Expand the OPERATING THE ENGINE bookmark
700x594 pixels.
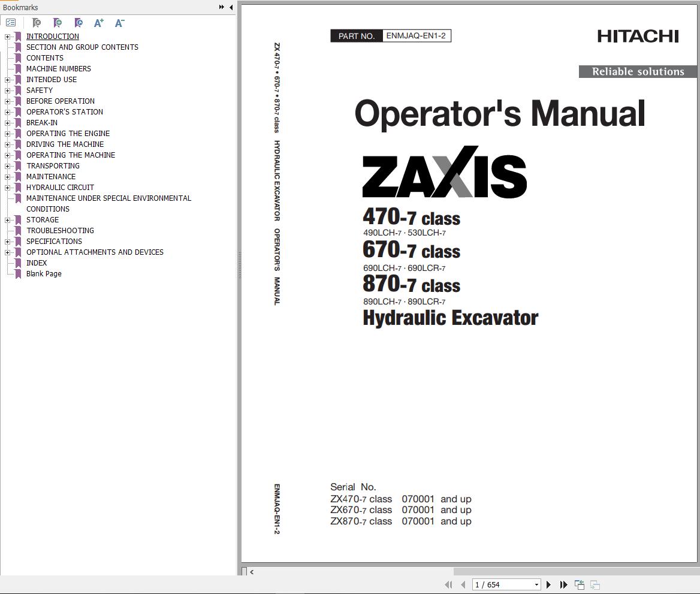point(7,134)
